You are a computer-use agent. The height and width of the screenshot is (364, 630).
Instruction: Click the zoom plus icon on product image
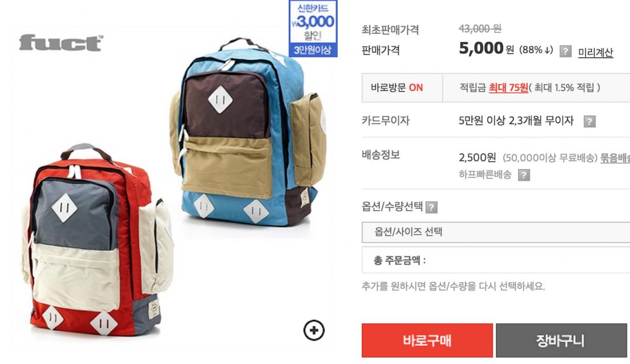314,330
